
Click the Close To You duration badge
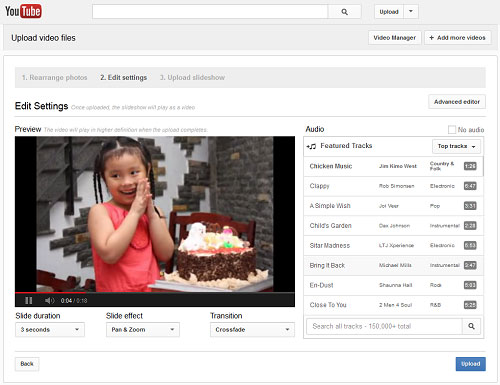tap(470, 305)
